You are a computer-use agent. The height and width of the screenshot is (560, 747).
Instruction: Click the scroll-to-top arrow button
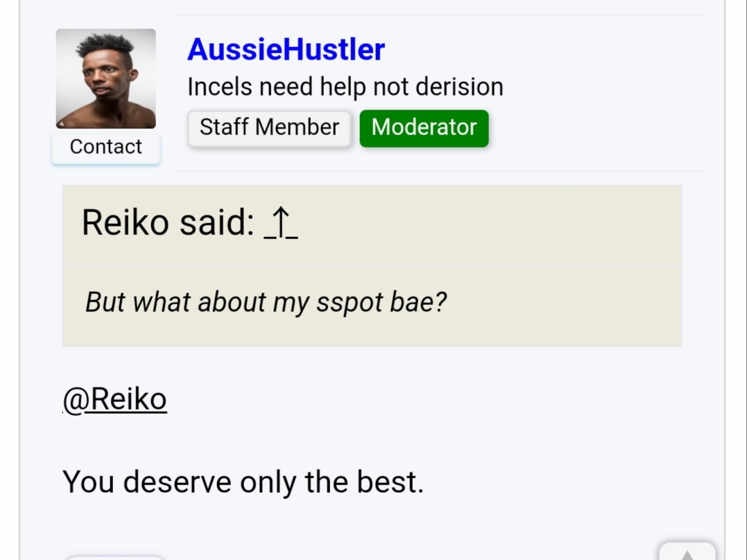(687, 552)
